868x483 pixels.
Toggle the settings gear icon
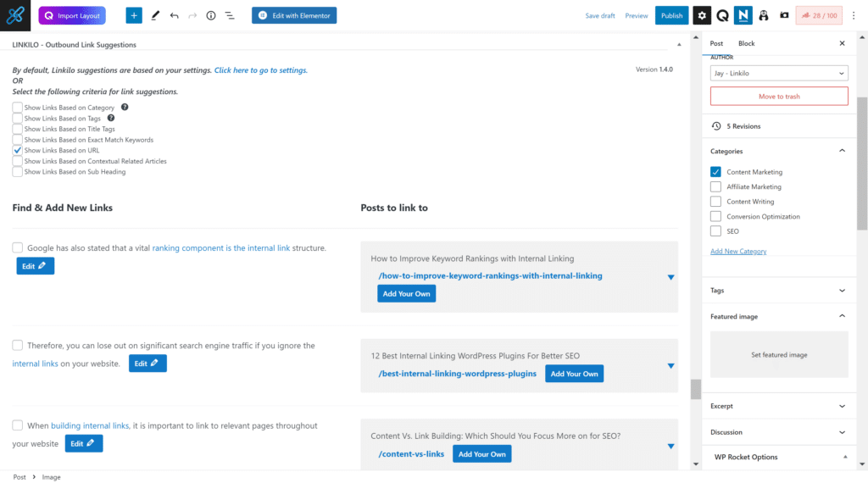tap(701, 15)
